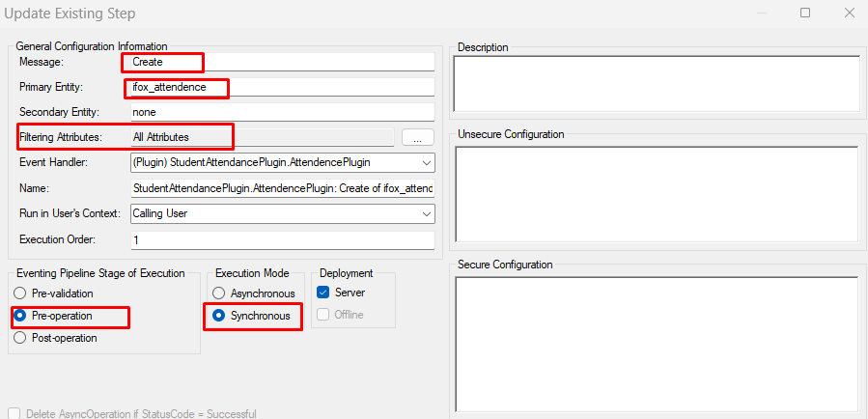Image resolution: width=868 pixels, height=419 pixels.
Task: Expand Run in User's Context dropdown
Action: [x=426, y=213]
